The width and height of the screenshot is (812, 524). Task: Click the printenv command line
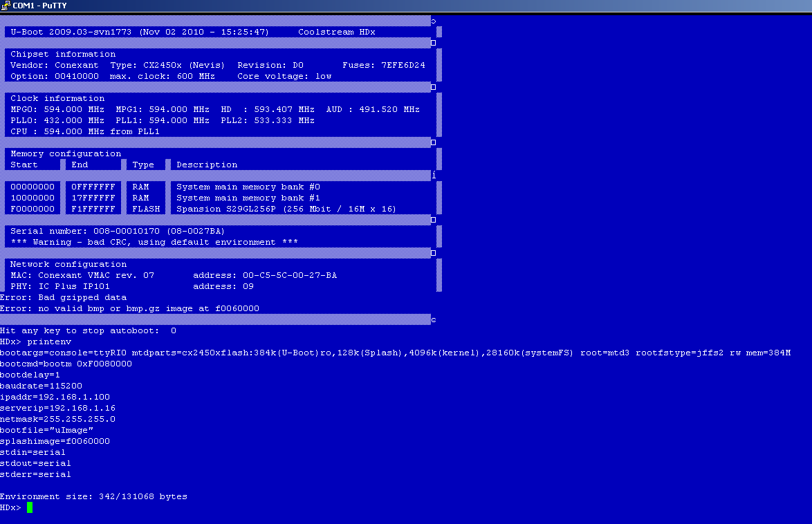click(35, 341)
